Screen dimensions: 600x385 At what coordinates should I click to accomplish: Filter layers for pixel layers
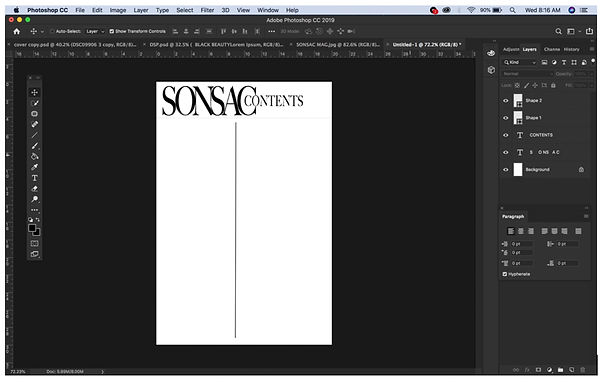(x=544, y=62)
